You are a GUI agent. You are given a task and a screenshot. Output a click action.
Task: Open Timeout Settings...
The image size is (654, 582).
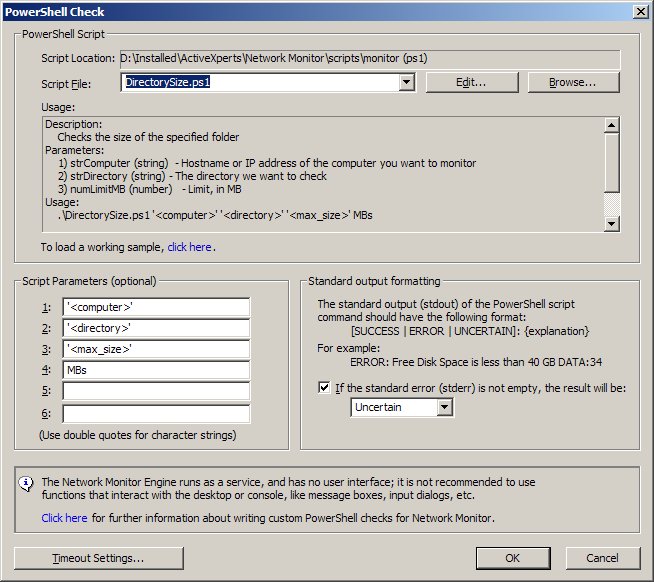point(99,558)
